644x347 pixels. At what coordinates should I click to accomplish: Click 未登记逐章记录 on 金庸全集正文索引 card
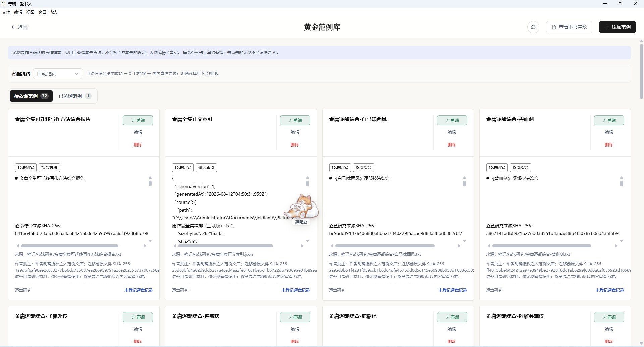tap(296, 290)
